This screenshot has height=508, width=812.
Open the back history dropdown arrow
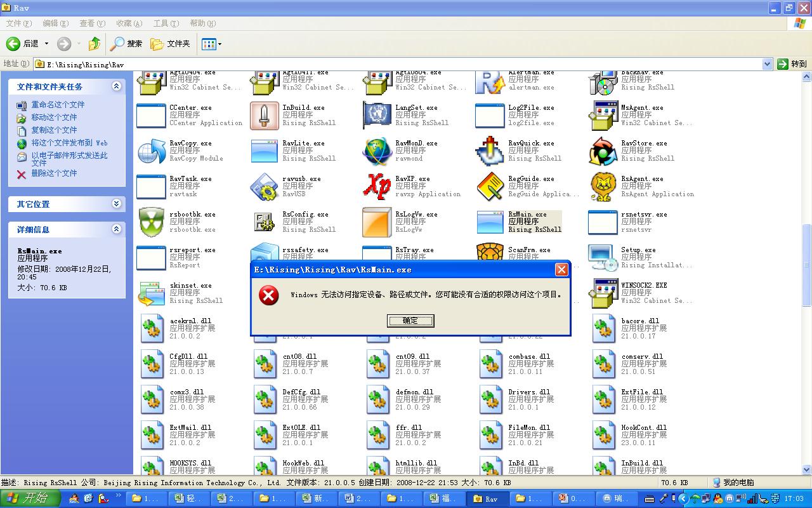[46, 44]
